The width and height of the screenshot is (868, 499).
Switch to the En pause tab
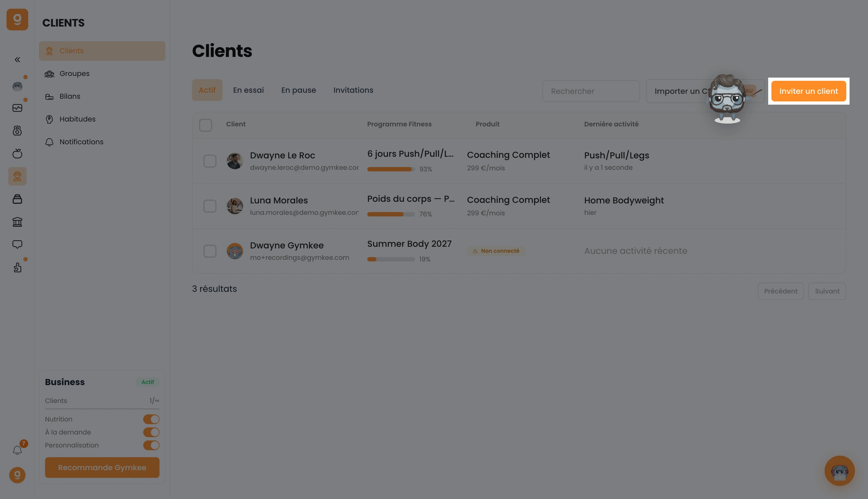(x=299, y=90)
